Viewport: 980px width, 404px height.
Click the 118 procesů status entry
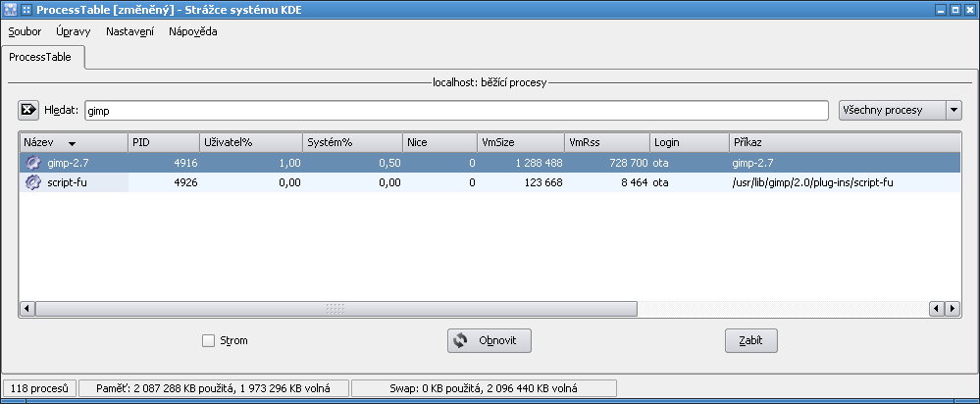point(39,388)
